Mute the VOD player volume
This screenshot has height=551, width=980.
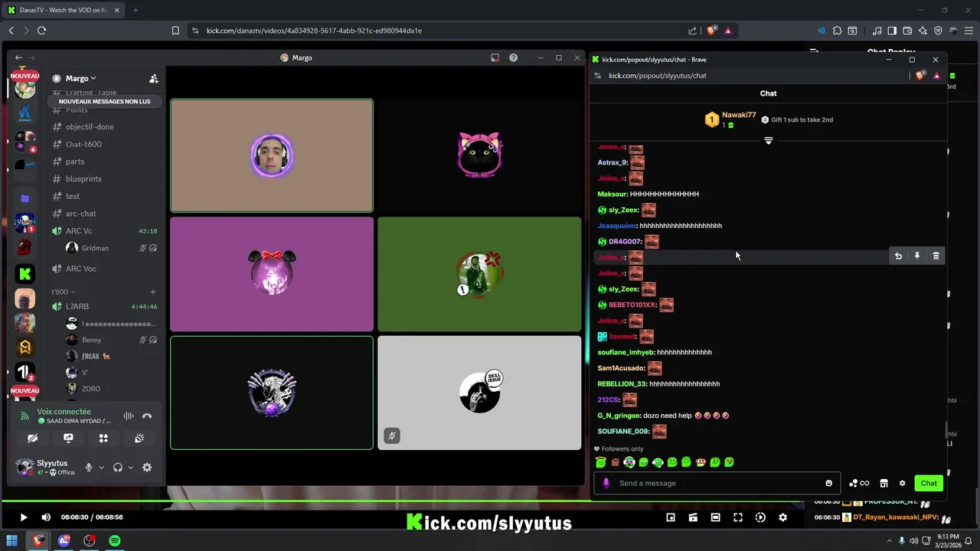click(x=46, y=517)
